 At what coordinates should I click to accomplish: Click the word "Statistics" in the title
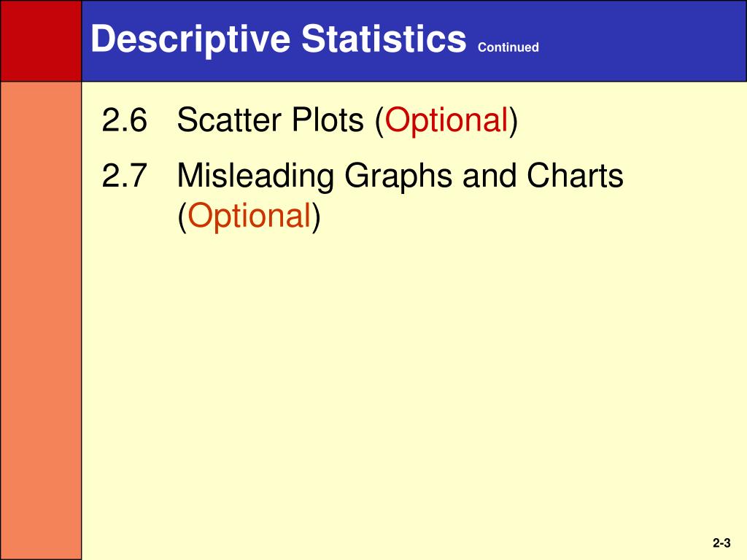tap(384, 38)
